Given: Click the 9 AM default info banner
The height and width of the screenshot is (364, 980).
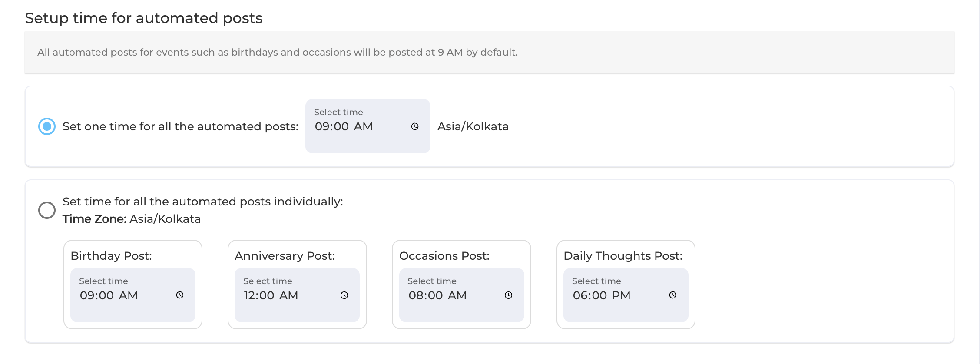Looking at the screenshot, I should pyautogui.click(x=490, y=52).
